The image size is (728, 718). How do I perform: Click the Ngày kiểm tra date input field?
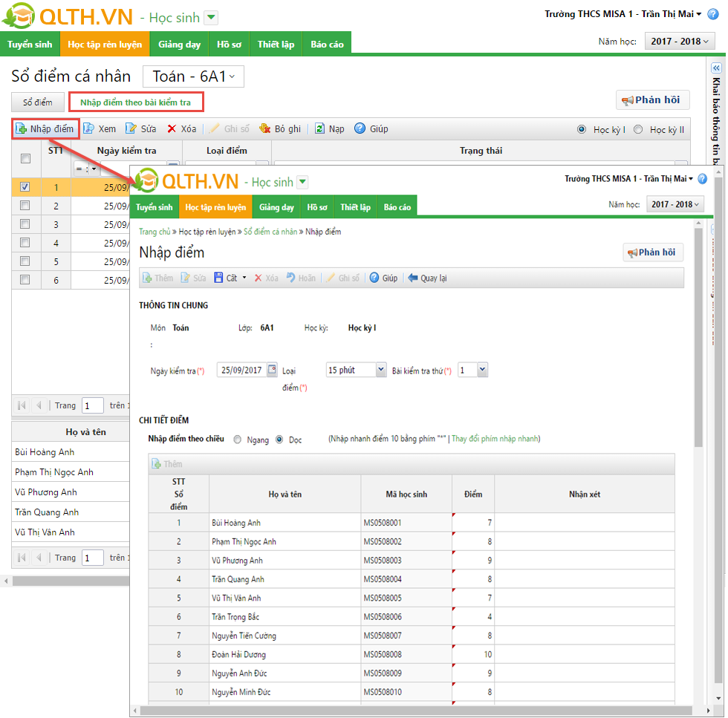point(241,370)
